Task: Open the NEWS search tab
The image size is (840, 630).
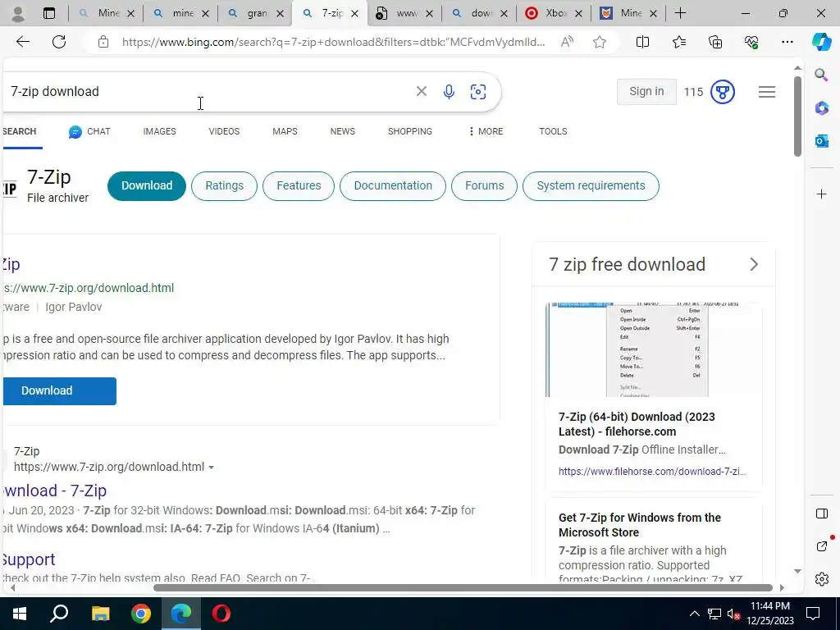Action: [x=342, y=132]
